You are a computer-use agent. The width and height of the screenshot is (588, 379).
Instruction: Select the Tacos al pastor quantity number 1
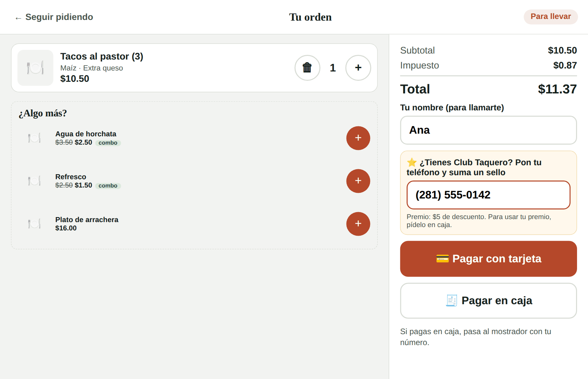point(333,68)
